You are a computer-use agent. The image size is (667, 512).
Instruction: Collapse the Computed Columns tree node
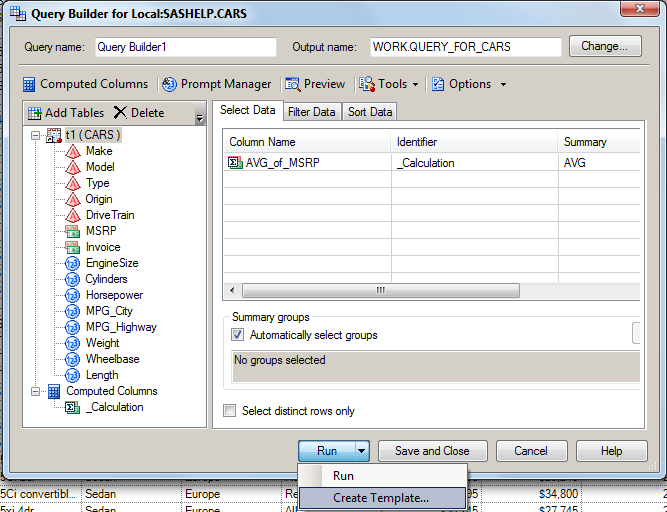pos(36,391)
